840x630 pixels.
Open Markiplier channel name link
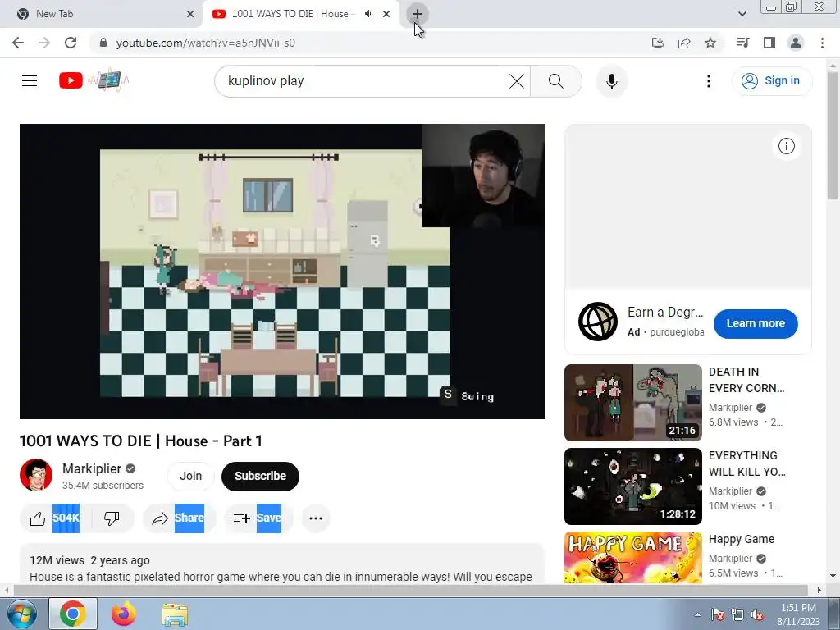(x=92, y=468)
